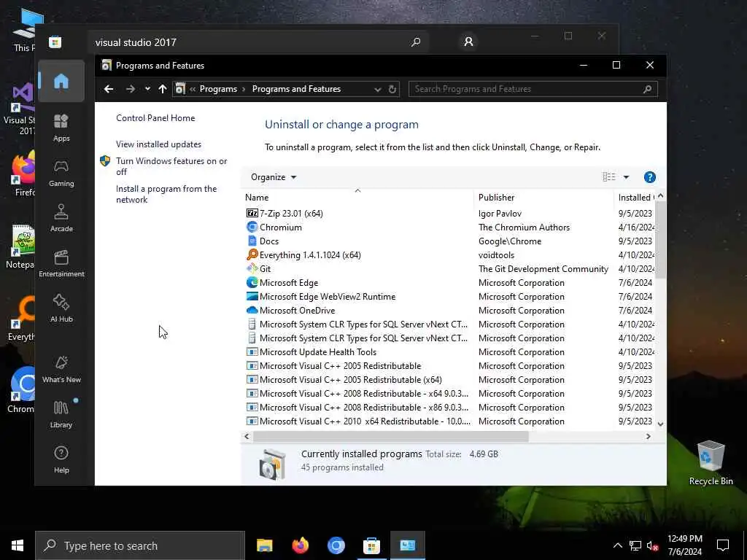Open Entertainment section in Microsoft Store
Viewport: 747px width, 560px height.
tap(61, 263)
